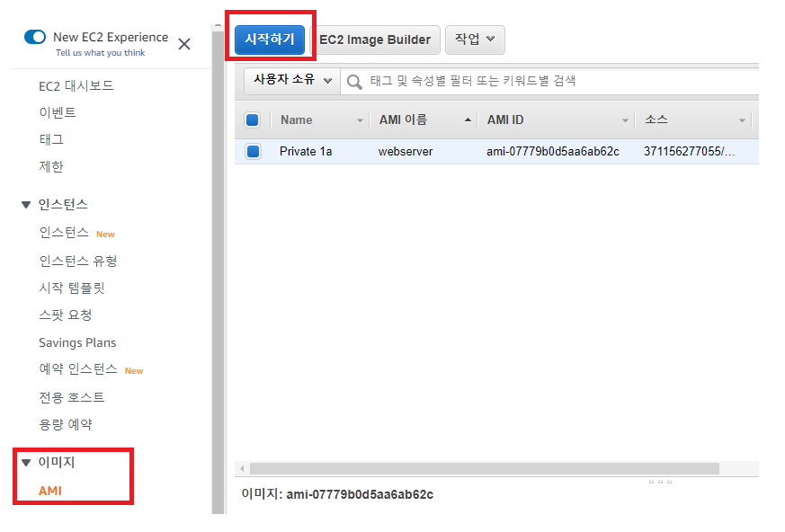The image size is (785, 532).
Task: Toggle New EC2 Experience switch
Action: (x=35, y=37)
